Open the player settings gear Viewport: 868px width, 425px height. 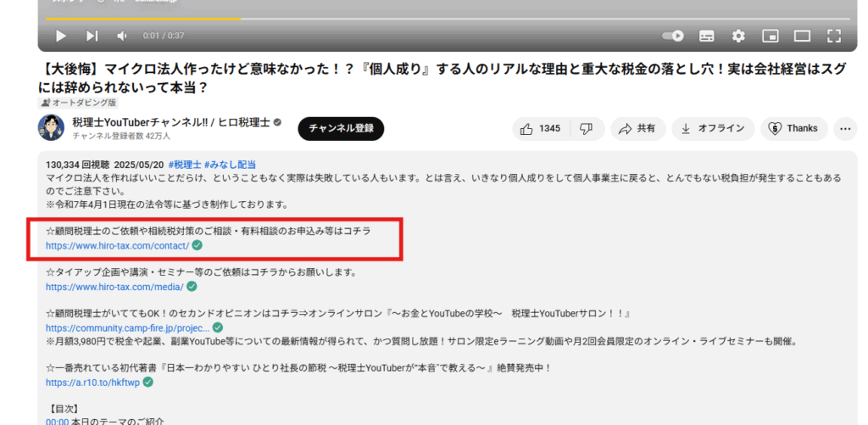738,36
